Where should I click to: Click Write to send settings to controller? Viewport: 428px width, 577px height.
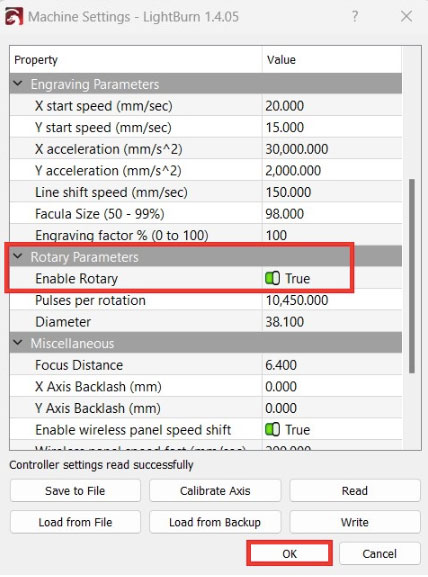click(355, 522)
